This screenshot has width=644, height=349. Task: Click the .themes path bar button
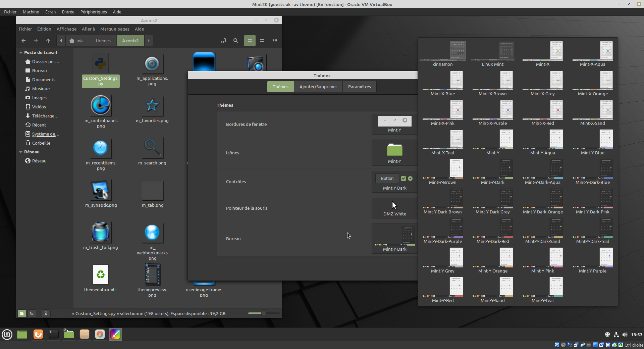pyautogui.click(x=103, y=41)
